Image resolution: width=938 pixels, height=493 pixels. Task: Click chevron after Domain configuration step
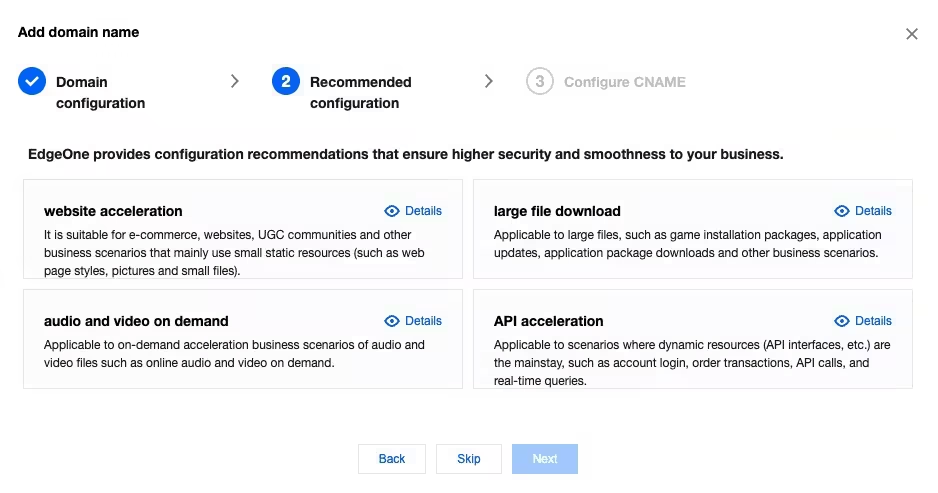coord(234,81)
